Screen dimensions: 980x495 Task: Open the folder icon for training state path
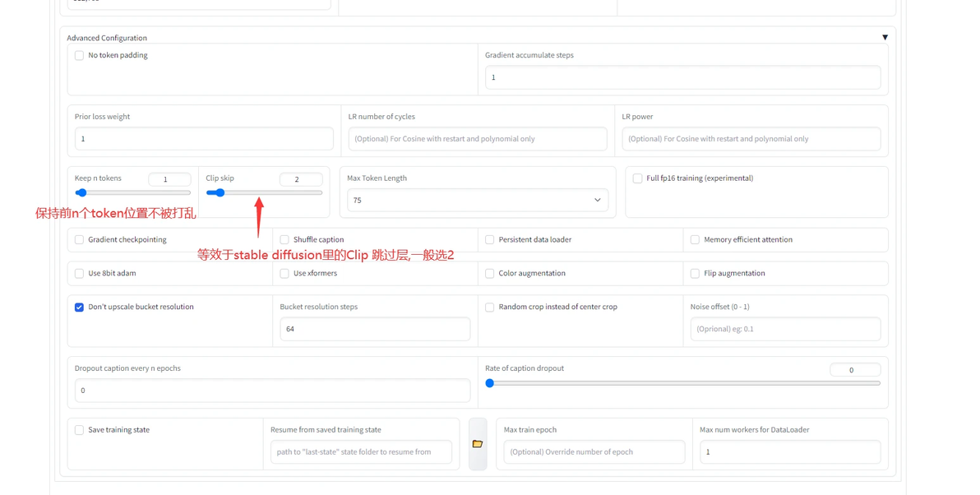pyautogui.click(x=478, y=444)
